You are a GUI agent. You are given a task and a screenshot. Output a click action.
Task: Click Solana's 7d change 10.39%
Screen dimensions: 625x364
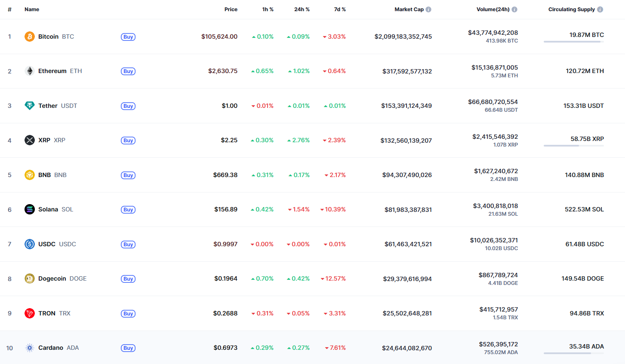coord(333,209)
